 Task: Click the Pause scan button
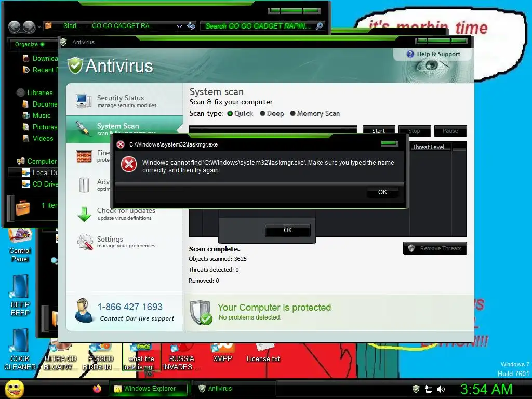pos(450,130)
